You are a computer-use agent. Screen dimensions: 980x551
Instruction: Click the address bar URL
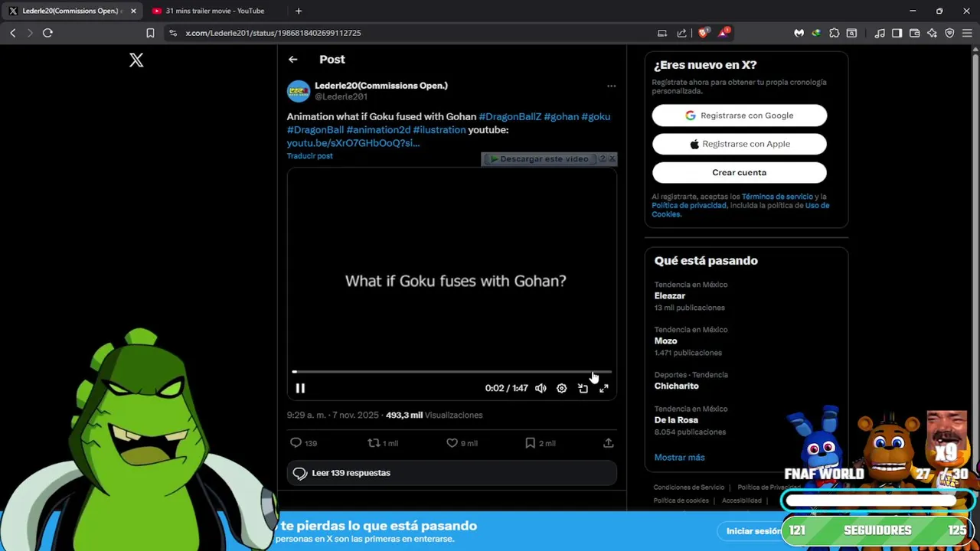click(x=273, y=33)
